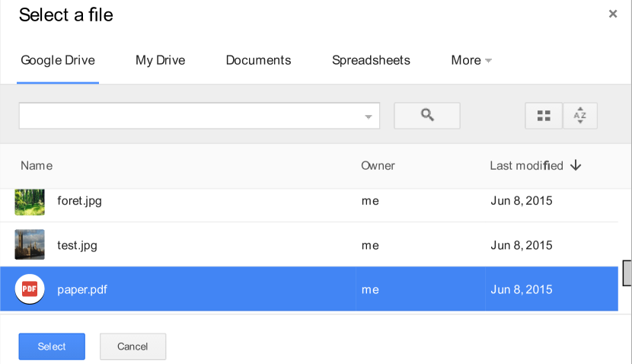Viewport: 632px width, 364px height.
Task: Switch to the My Drive tab
Action: pos(160,60)
